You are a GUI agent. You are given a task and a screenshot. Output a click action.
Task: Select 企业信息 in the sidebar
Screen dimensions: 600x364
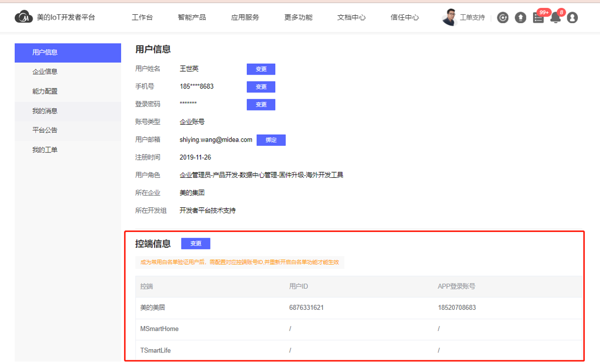[45, 72]
